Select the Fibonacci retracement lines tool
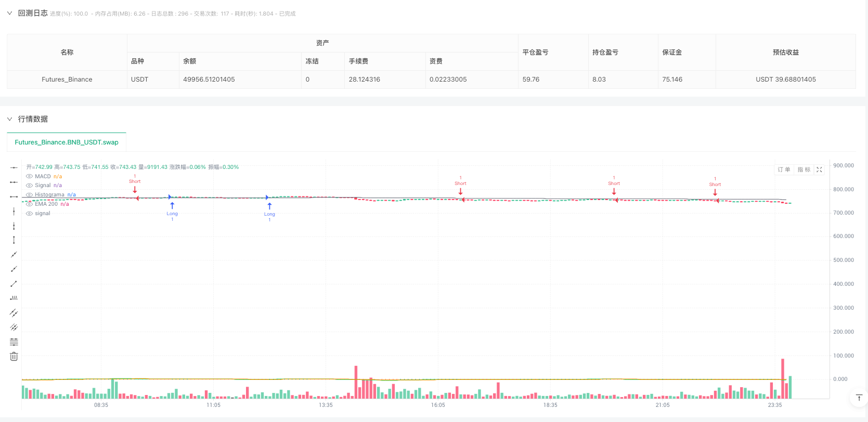This screenshot has width=868, height=422. pyautogui.click(x=14, y=342)
